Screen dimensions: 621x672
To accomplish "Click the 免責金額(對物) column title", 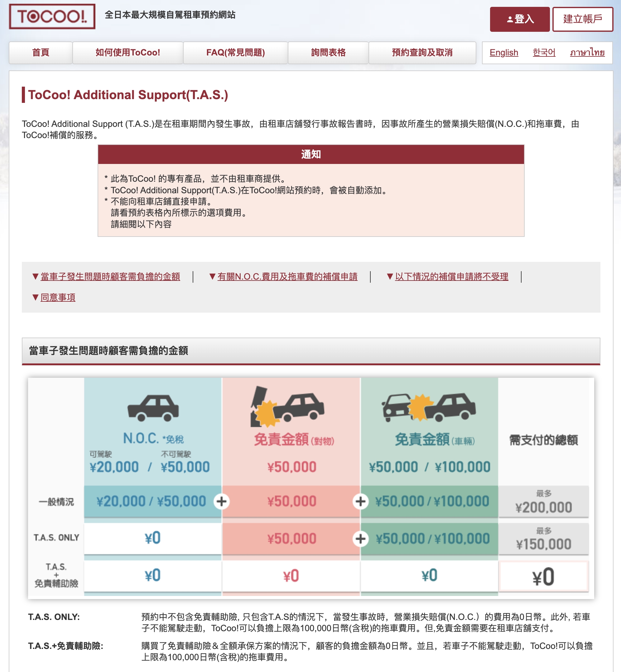I will (x=294, y=439).
